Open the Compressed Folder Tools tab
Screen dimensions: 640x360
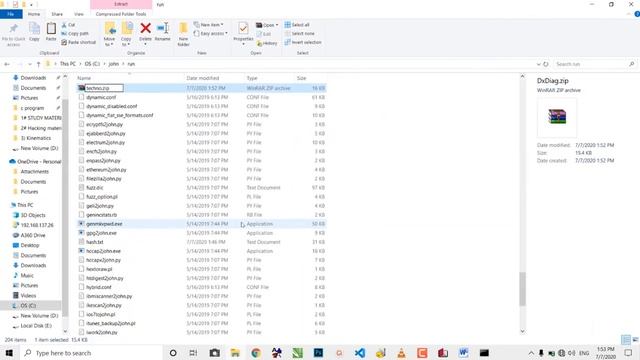(x=121, y=14)
